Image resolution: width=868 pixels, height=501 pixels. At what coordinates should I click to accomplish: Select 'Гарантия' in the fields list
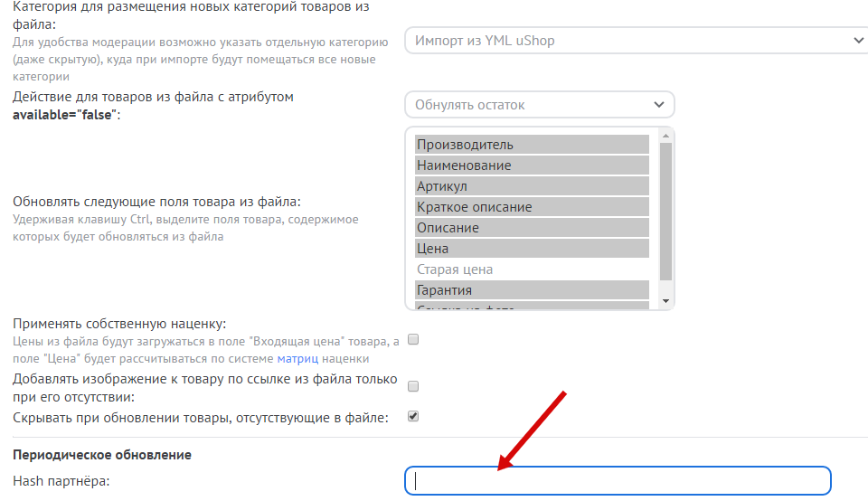pyautogui.click(x=532, y=290)
